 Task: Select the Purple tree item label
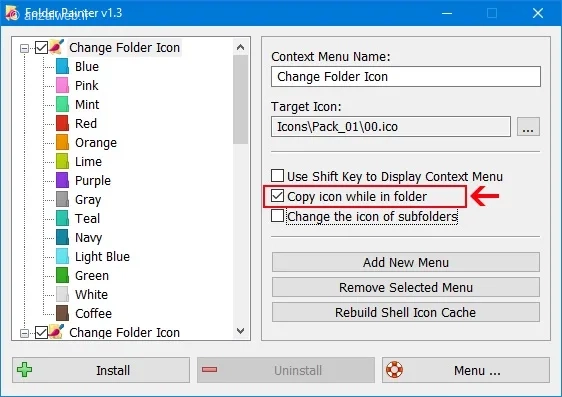[x=93, y=180]
